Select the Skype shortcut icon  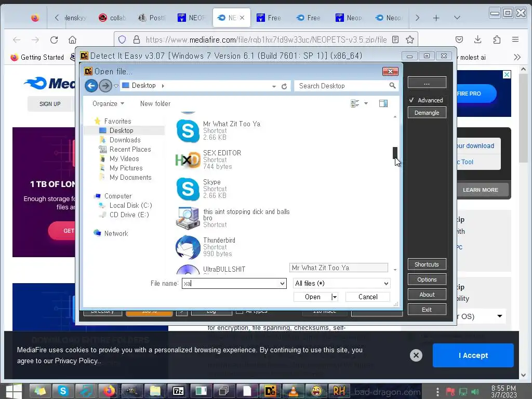188,189
